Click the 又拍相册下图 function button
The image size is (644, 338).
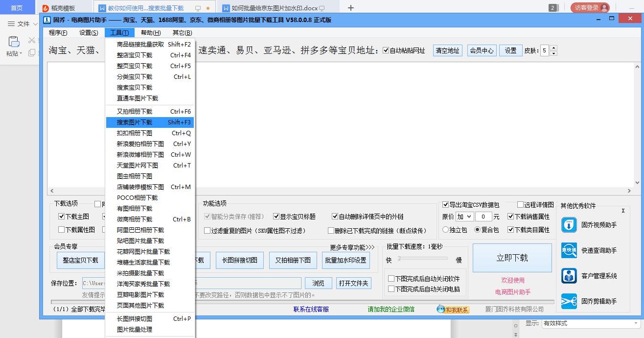pyautogui.click(x=293, y=260)
